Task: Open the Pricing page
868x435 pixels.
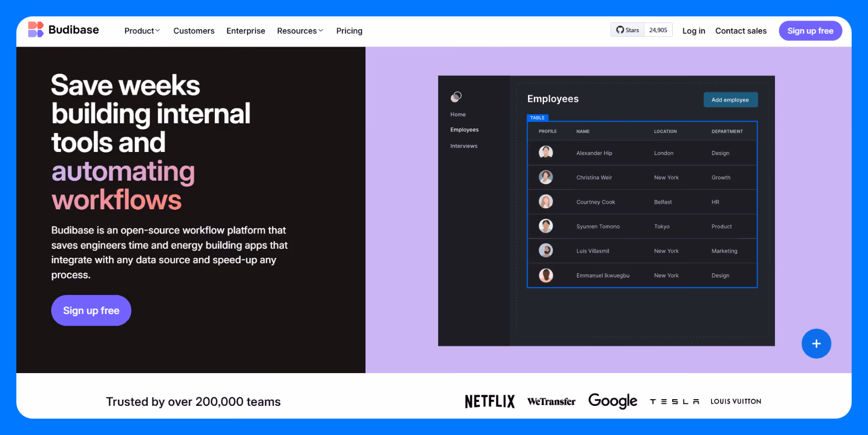Action: (349, 31)
